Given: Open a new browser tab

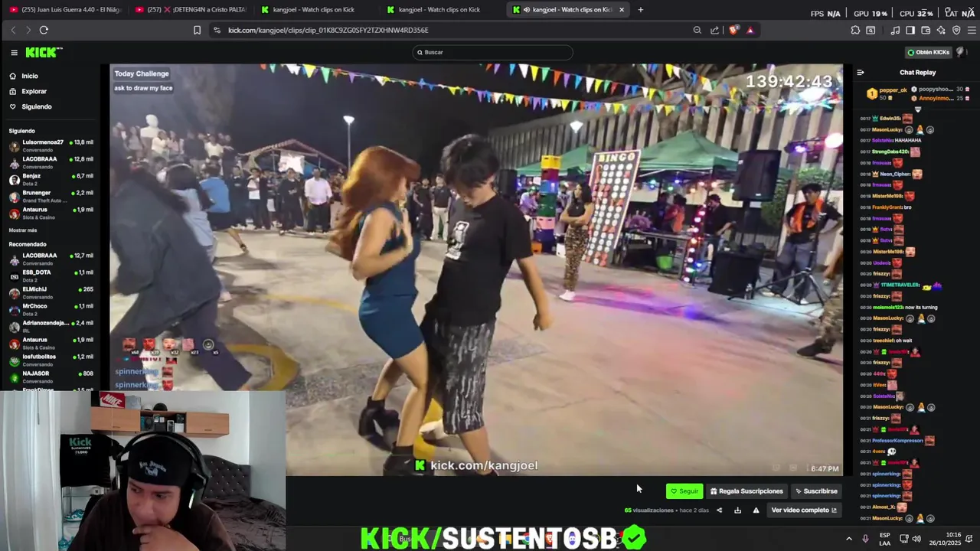Looking at the screenshot, I should coord(641,10).
